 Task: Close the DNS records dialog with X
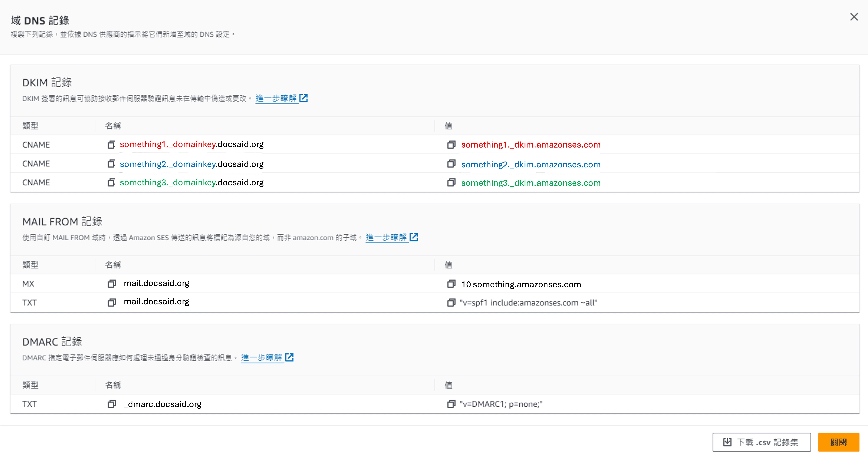pos(854,17)
